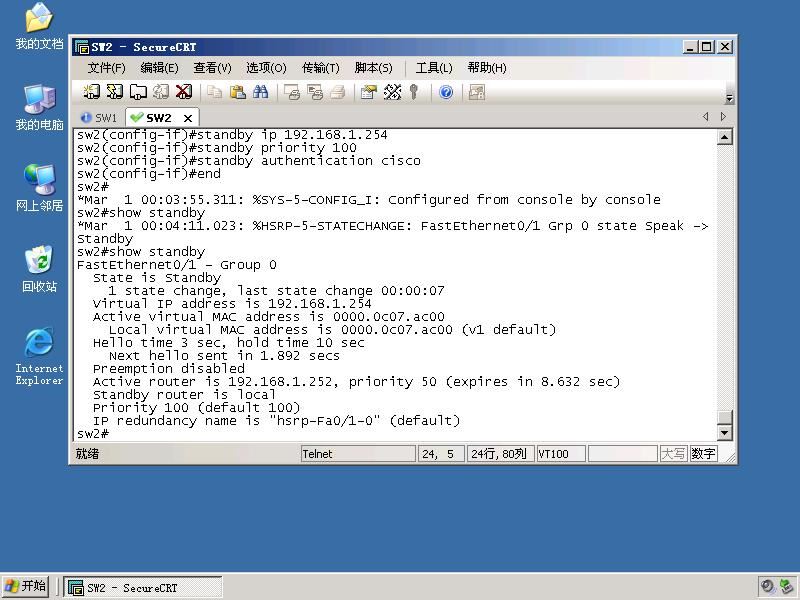Open the 文件(F) menu
This screenshot has height=600, width=800.
coord(106,68)
